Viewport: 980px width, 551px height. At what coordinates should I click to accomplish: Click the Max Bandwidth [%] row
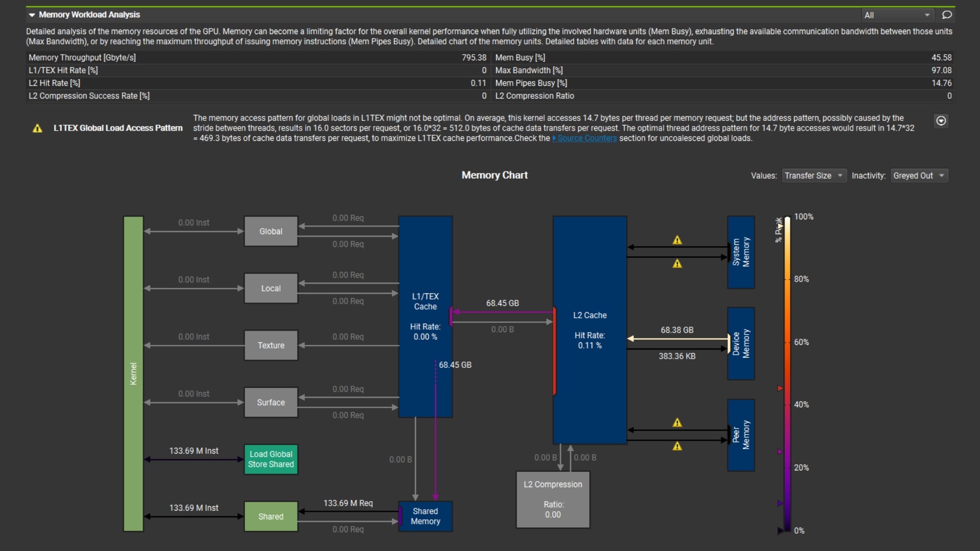click(723, 70)
